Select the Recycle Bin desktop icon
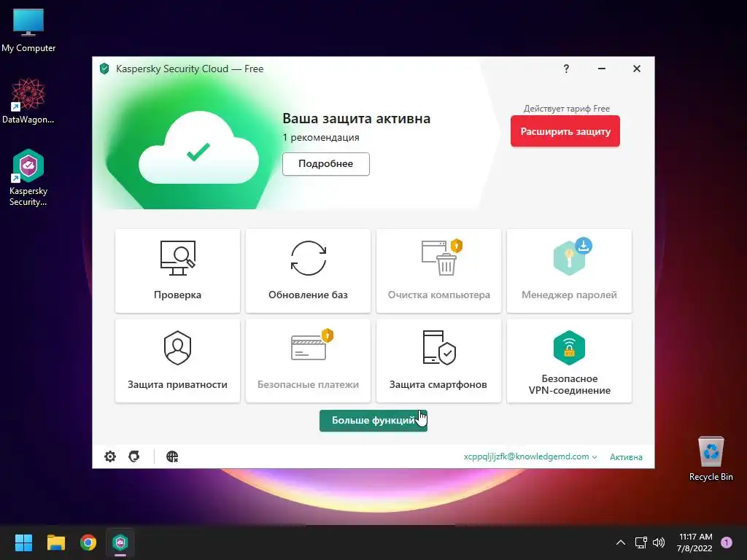747x560 pixels. (711, 458)
